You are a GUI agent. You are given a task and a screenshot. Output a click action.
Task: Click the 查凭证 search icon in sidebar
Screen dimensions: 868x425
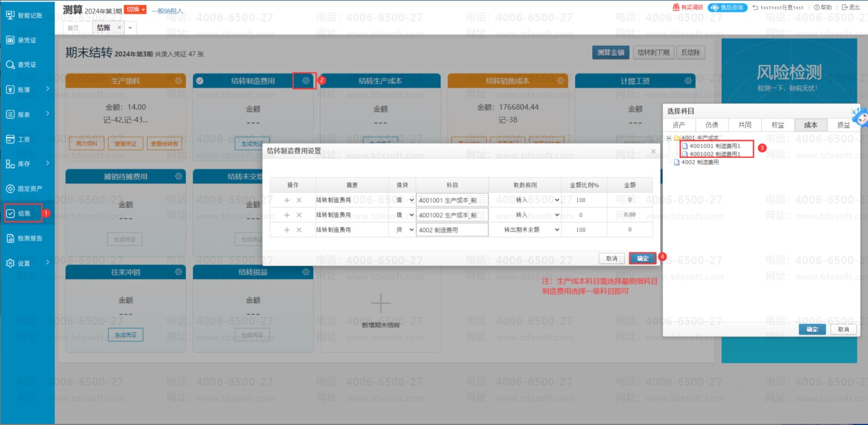(10, 65)
